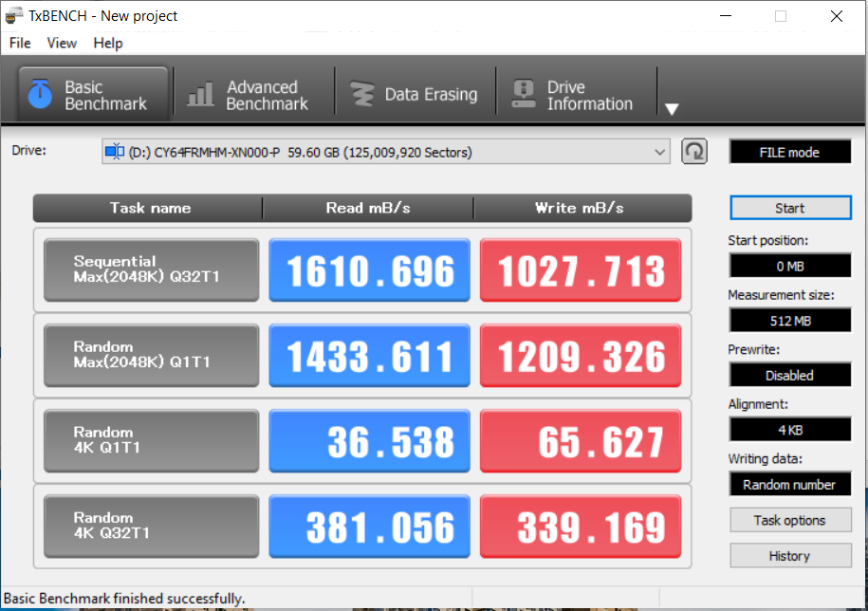Open the Alignment 4 KB selector
The width and height of the screenshot is (868, 611).
789,430
